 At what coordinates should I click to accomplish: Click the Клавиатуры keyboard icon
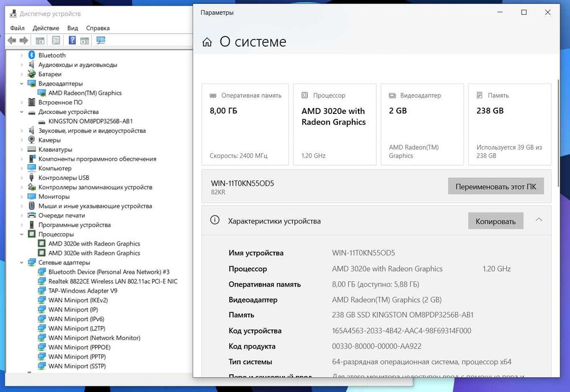(31, 149)
